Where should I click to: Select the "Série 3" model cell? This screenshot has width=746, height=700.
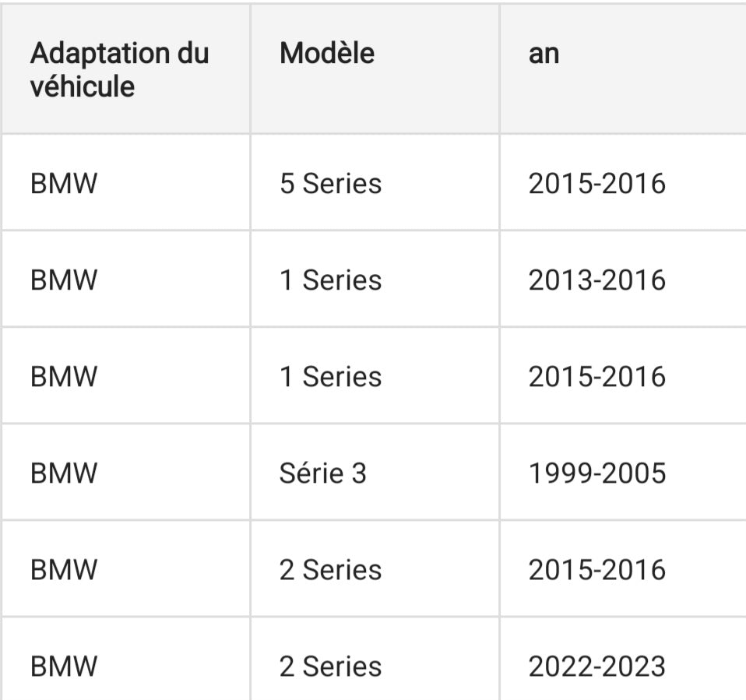[322, 473]
